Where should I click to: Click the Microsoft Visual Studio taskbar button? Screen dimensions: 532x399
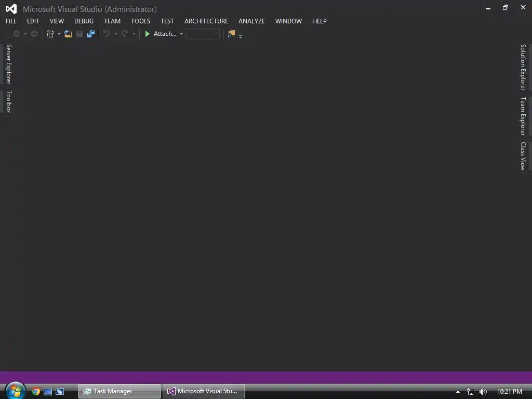(204, 391)
